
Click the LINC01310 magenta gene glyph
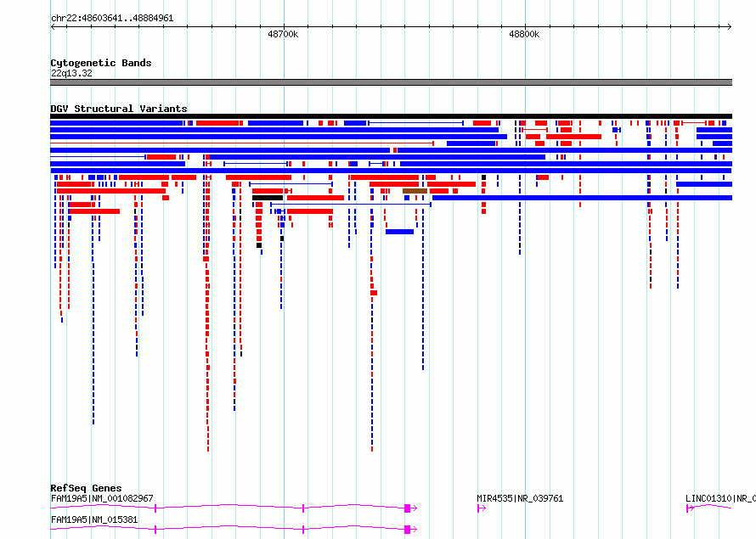708,508
